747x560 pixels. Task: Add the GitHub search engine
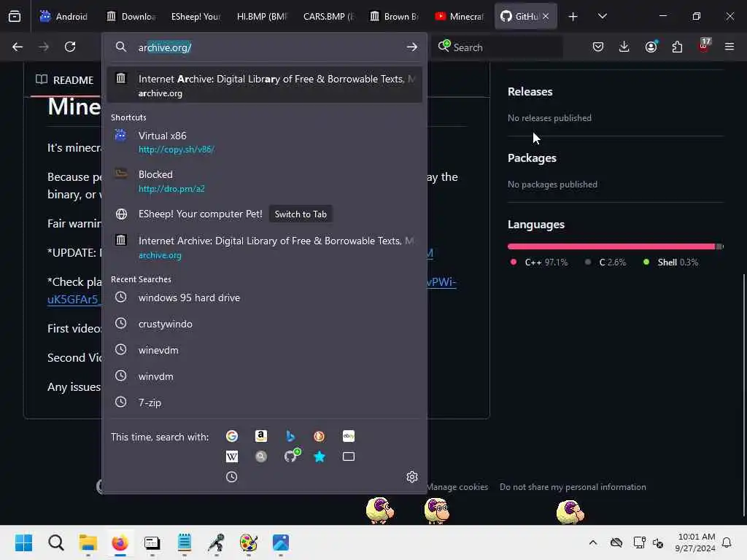point(292,456)
